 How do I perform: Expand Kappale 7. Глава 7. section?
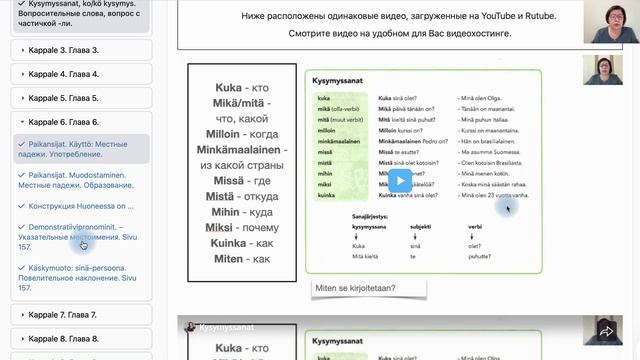pos(81,315)
